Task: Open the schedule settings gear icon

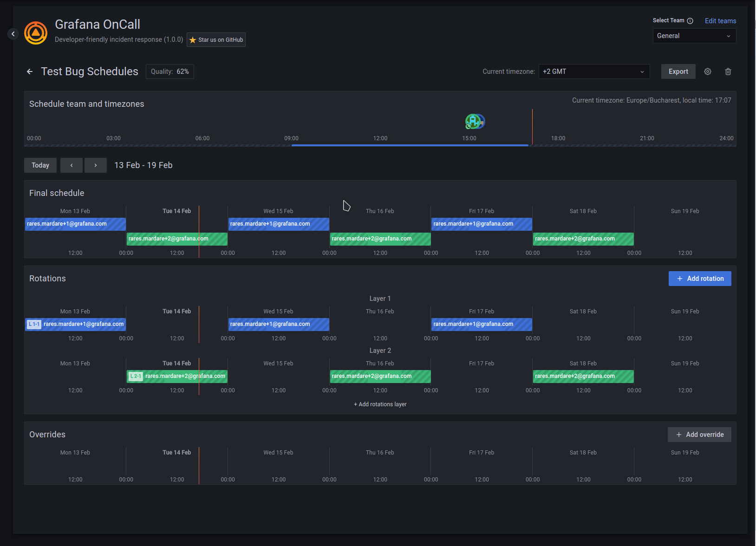Action: pos(707,71)
